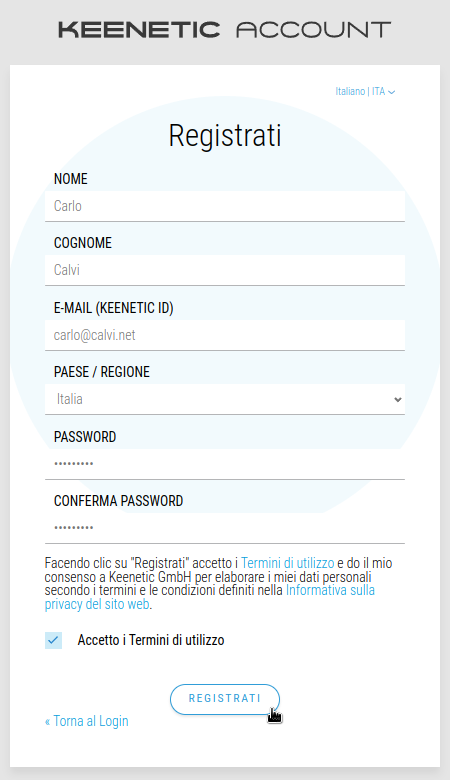Click the chevron beside ITA language
This screenshot has width=450, height=780.
tap(391, 92)
